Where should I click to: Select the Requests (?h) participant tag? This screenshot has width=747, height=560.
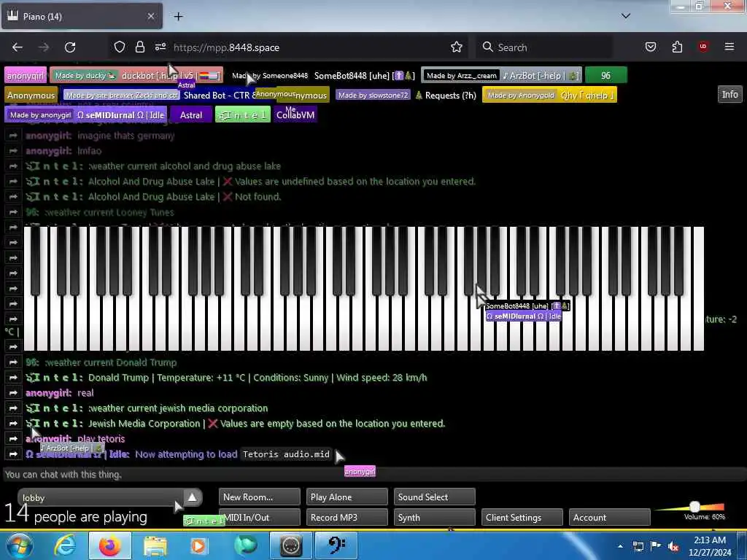[x=406, y=96]
